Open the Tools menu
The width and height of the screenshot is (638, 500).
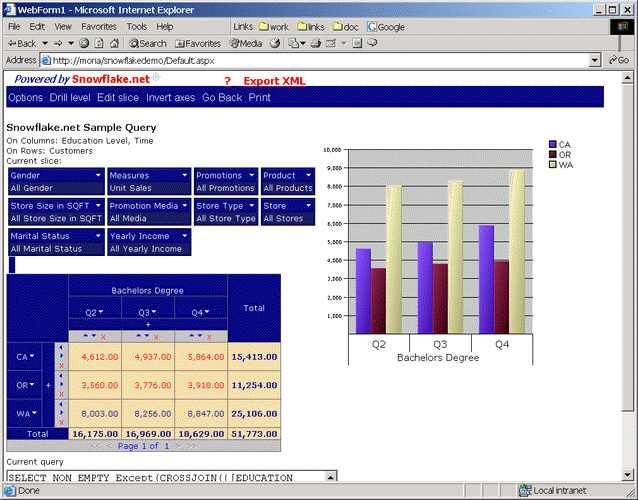(x=137, y=27)
